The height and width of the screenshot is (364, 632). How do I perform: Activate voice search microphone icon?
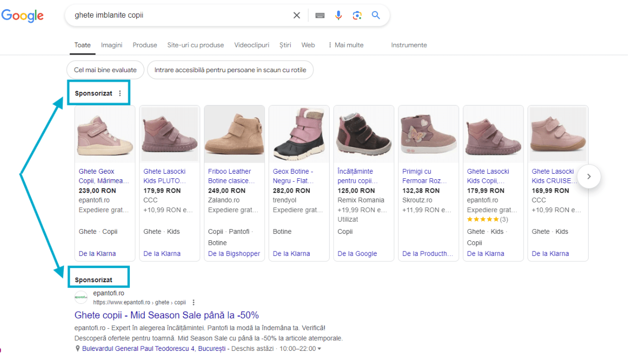pyautogui.click(x=338, y=15)
